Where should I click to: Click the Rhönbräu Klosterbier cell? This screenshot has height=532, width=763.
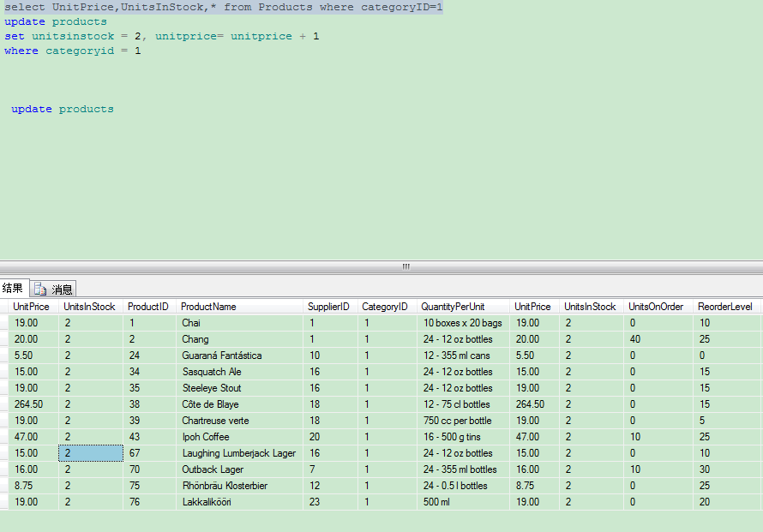[x=239, y=486]
